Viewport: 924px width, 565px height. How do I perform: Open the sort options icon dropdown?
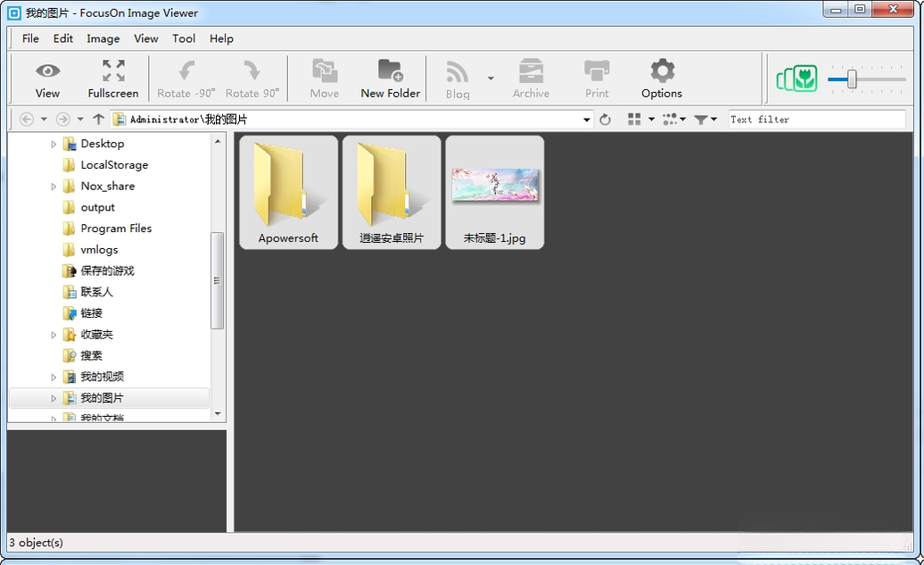point(673,119)
